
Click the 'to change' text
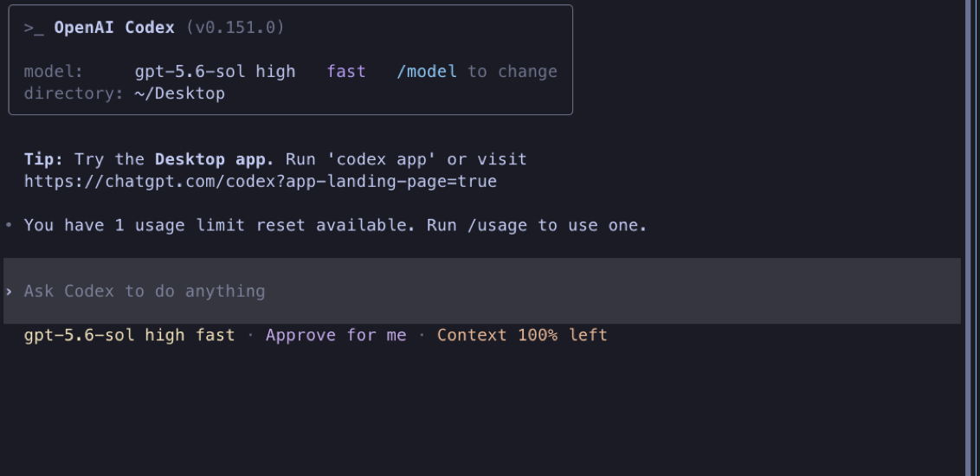[x=513, y=72]
